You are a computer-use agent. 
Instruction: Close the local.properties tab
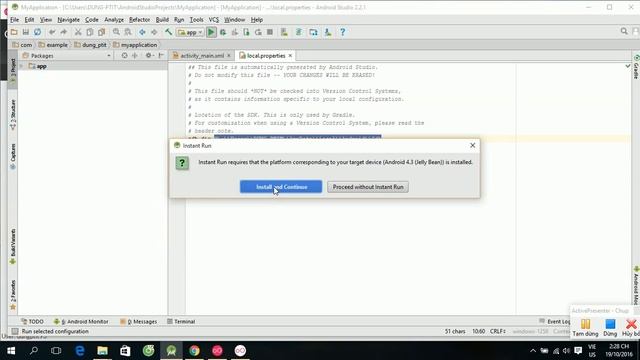pos(290,56)
